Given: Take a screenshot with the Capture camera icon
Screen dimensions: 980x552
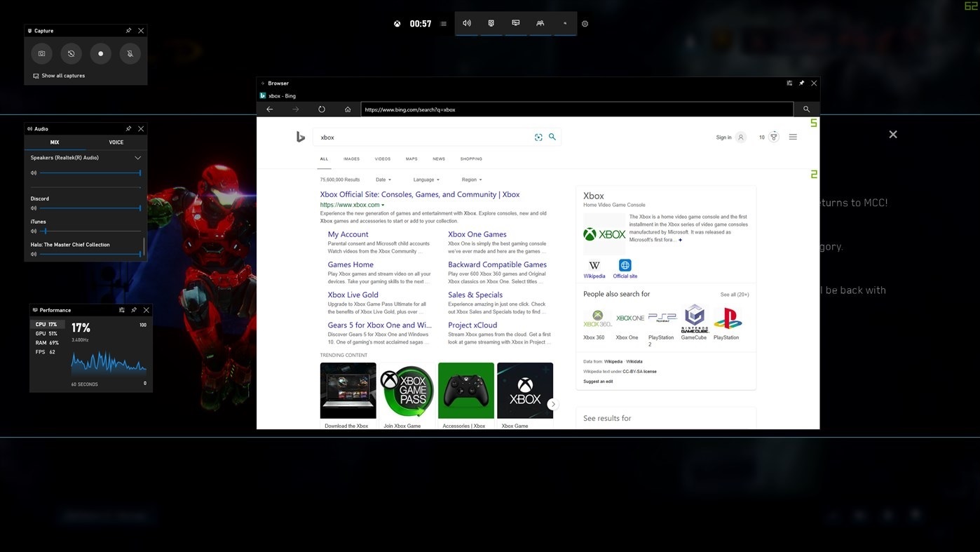Looking at the screenshot, I should pyautogui.click(x=41, y=53).
